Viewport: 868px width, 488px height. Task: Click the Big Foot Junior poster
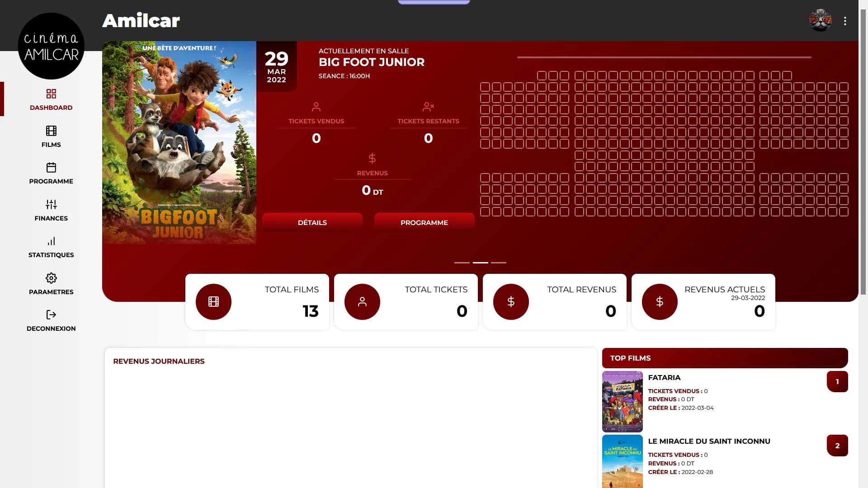point(179,142)
